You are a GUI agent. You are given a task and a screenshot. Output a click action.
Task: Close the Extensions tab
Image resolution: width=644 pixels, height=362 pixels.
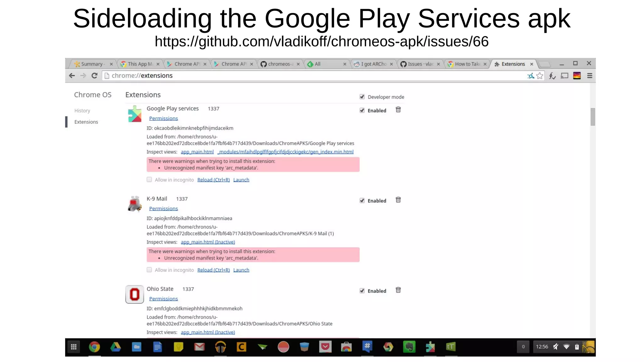532,64
